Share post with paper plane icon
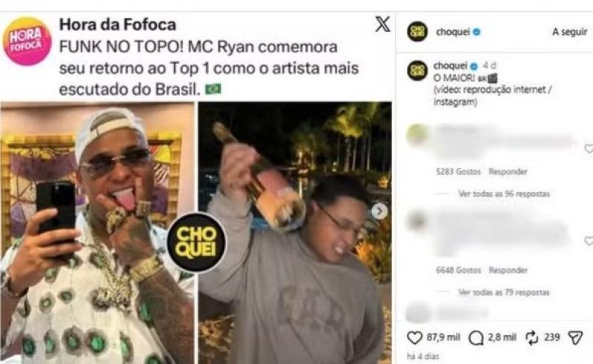Viewport: 593px width, 364px height. tap(575, 337)
